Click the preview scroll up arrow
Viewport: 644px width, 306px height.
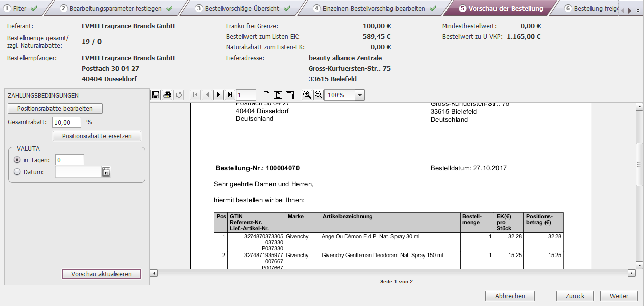tap(639, 107)
